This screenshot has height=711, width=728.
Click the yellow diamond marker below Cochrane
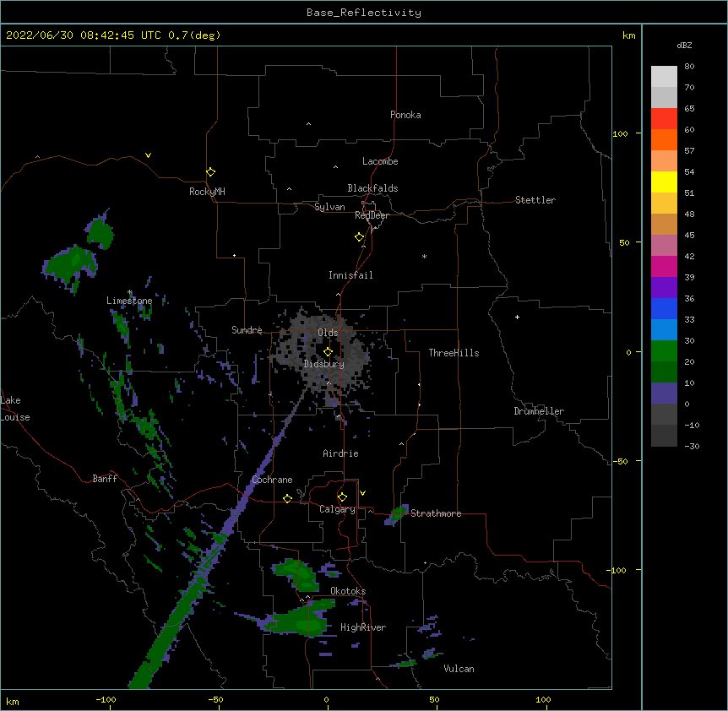(x=287, y=498)
